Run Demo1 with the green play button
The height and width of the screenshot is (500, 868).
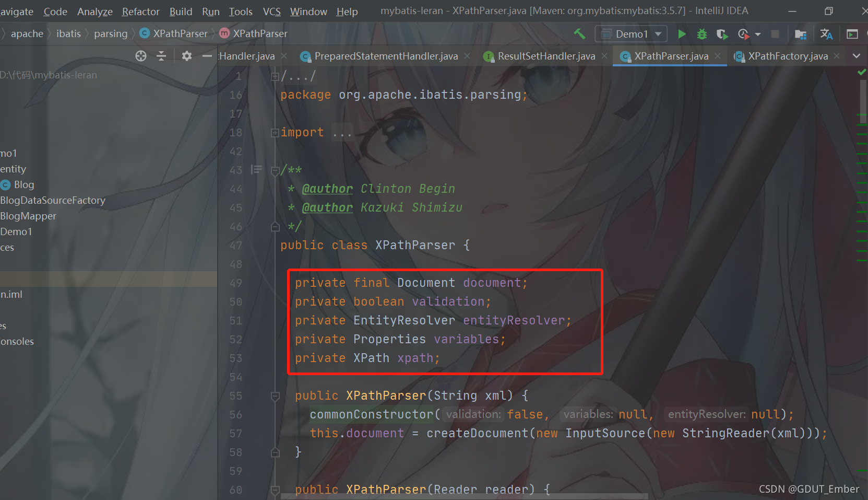coord(682,34)
